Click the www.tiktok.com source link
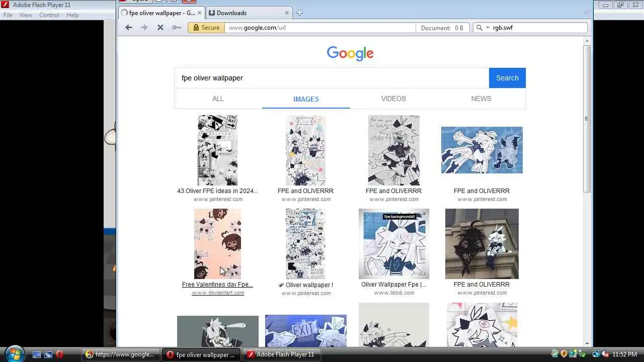The width and height of the screenshot is (644, 362). pyautogui.click(x=394, y=293)
